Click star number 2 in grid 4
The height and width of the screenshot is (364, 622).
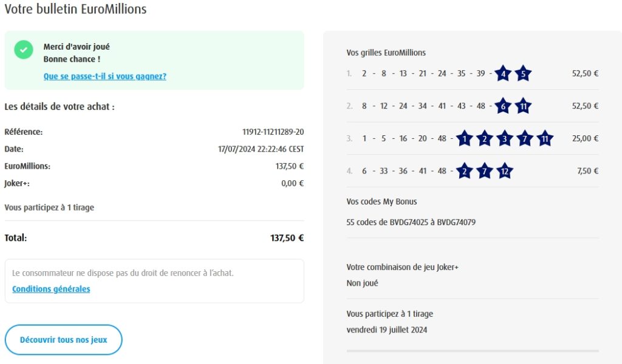(465, 171)
